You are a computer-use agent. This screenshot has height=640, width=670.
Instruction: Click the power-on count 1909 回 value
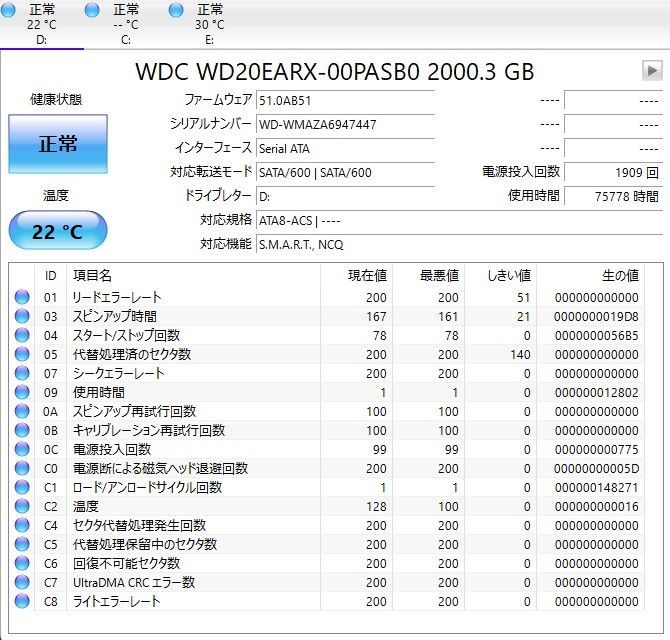pyautogui.click(x=613, y=173)
